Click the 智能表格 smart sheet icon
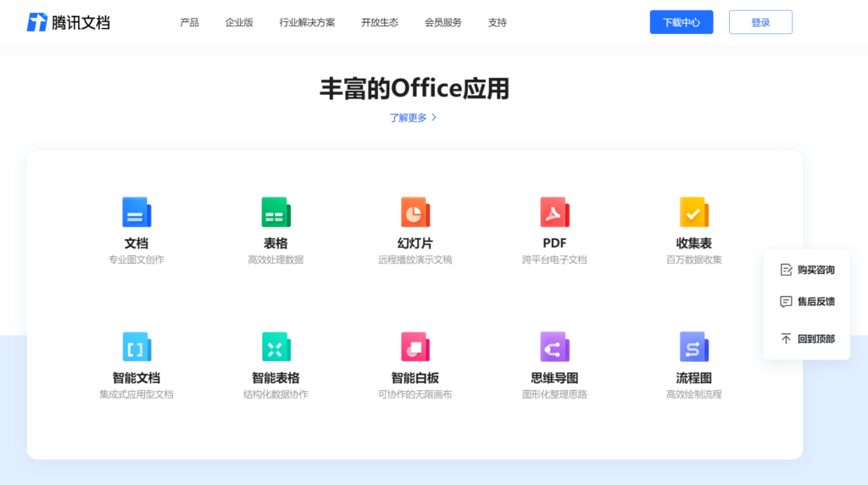Image resolution: width=868 pixels, height=485 pixels. (x=275, y=347)
